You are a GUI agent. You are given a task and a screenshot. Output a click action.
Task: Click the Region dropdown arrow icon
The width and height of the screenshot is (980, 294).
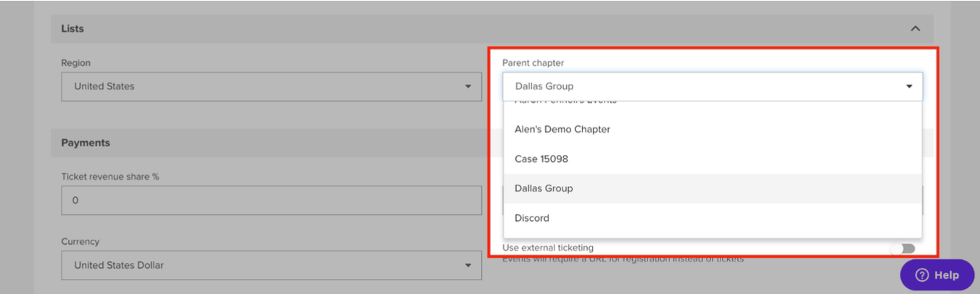click(468, 87)
